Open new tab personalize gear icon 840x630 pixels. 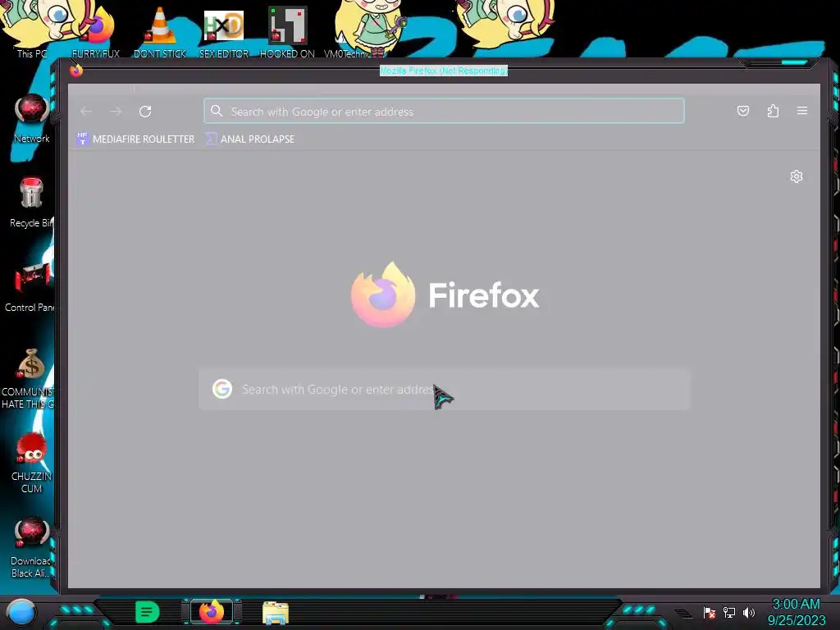(797, 176)
